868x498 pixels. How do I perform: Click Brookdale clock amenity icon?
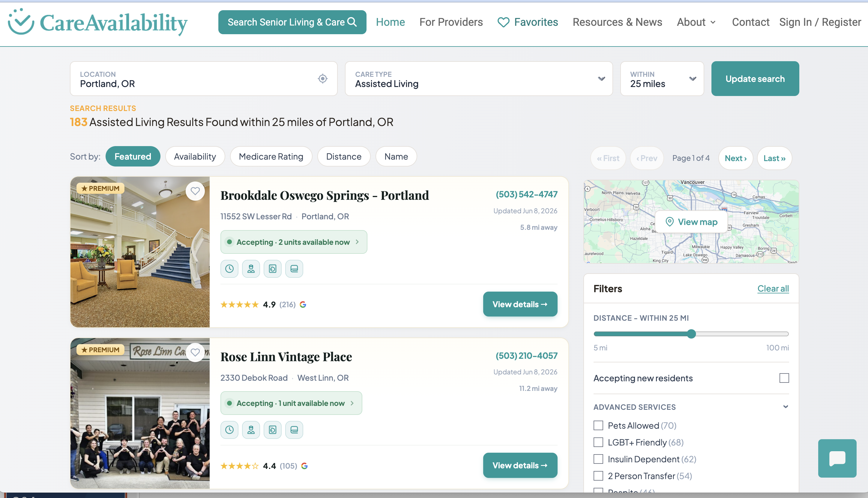(x=229, y=269)
